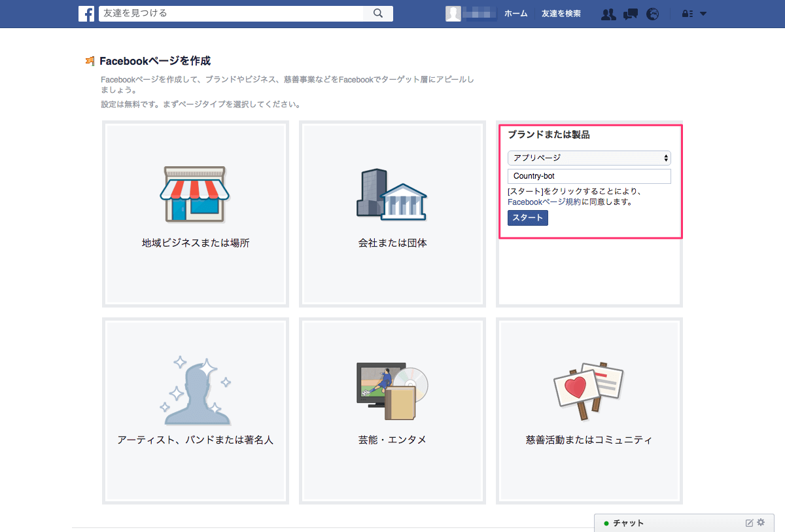Open the Facebookページ規約 link
This screenshot has height=532, width=785.
(x=544, y=202)
